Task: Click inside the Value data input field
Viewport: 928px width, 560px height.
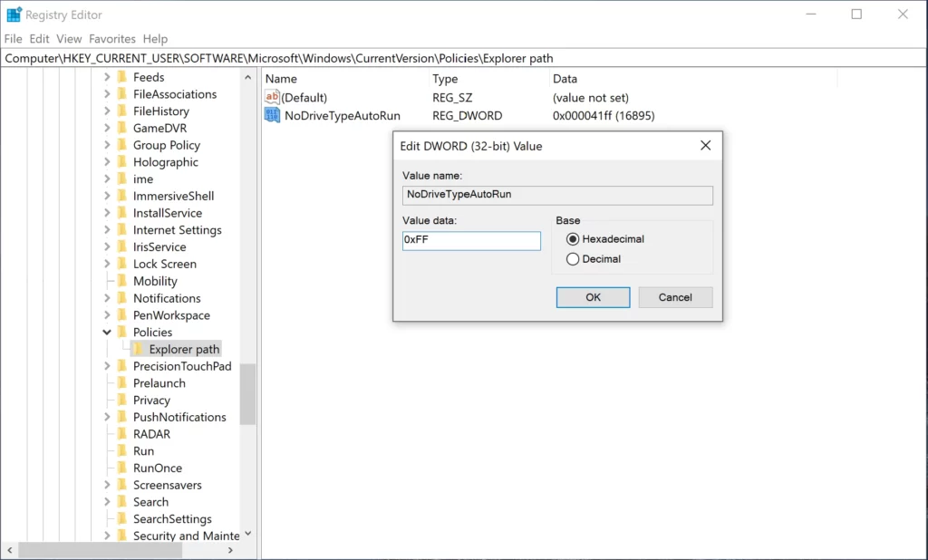Action: point(470,240)
